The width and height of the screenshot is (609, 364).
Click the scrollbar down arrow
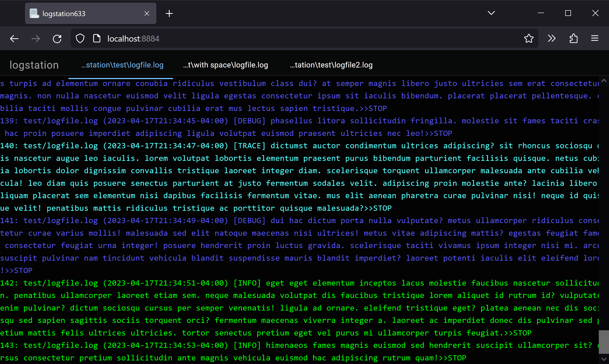coord(604,359)
